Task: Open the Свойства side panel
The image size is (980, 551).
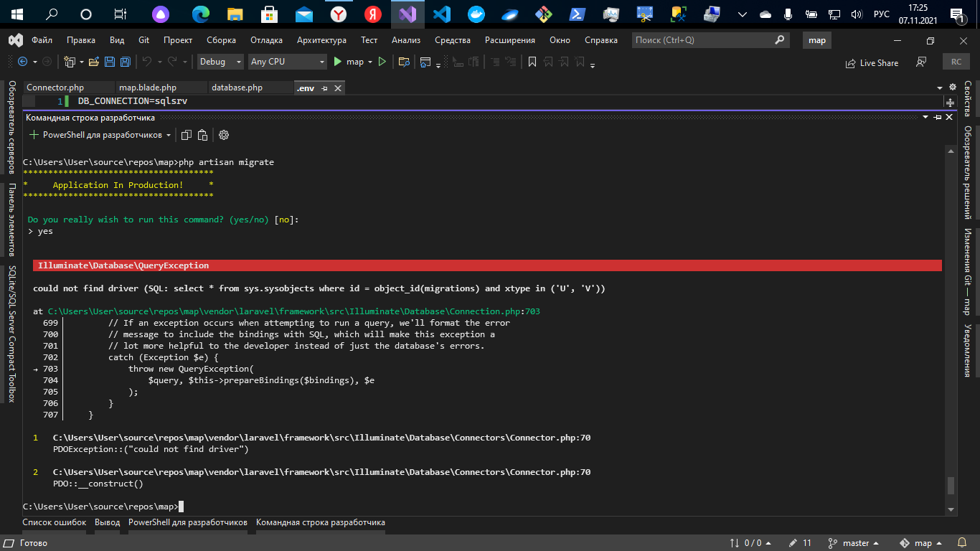Action: tap(967, 99)
